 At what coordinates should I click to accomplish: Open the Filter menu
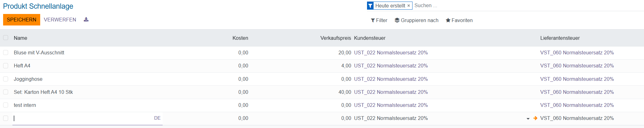pyautogui.click(x=379, y=20)
